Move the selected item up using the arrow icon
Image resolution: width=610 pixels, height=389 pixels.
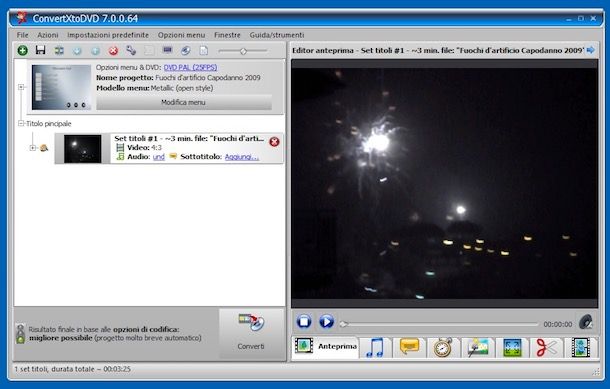[95, 51]
